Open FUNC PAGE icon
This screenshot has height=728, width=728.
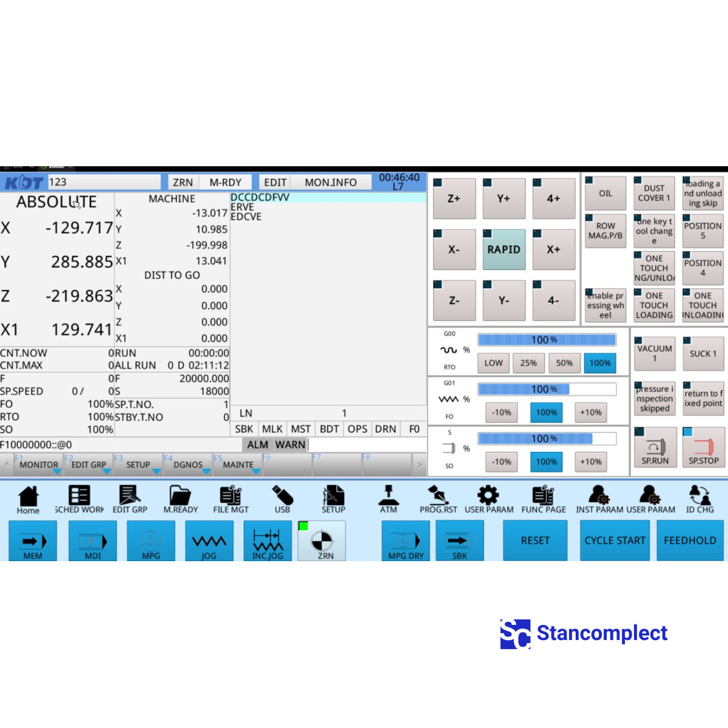(543, 500)
